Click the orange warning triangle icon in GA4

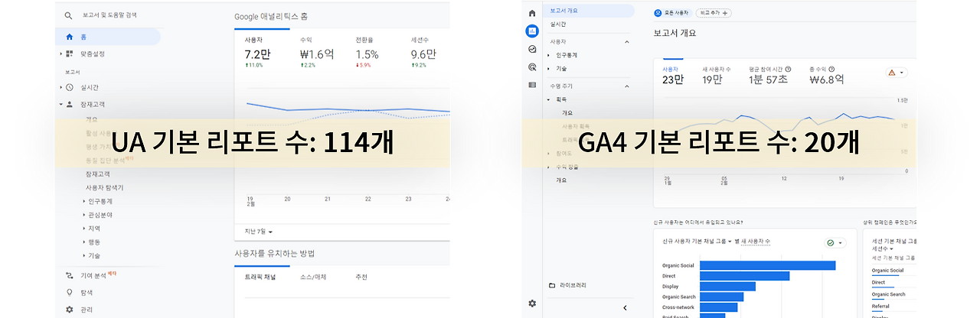(891, 73)
